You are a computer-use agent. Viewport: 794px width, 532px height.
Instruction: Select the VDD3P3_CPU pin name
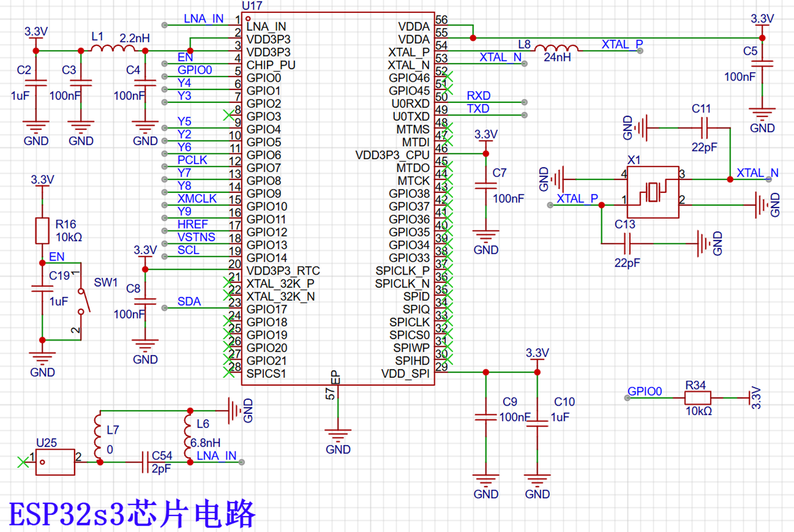point(393,155)
